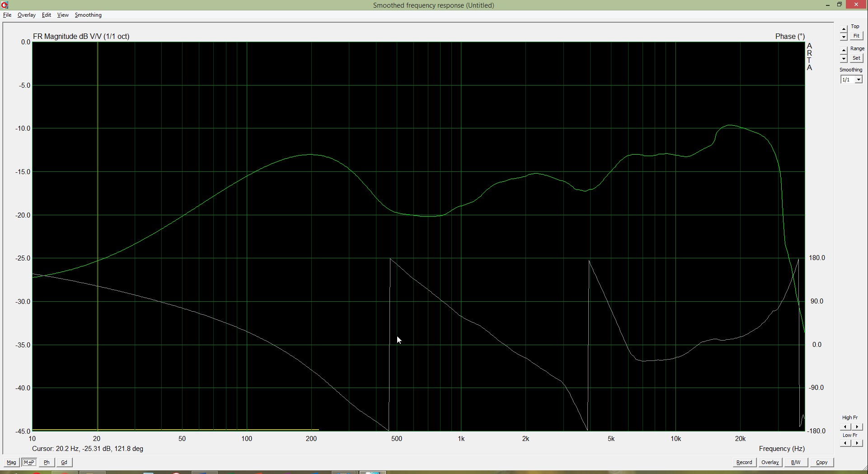Screen dimensions: 868x474
Task: Minimize the frequency response window
Action: (x=828, y=5)
